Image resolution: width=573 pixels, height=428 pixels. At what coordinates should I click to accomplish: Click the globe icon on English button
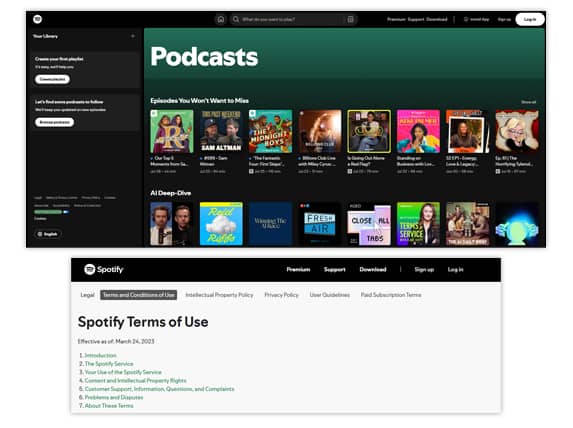pyautogui.click(x=40, y=234)
